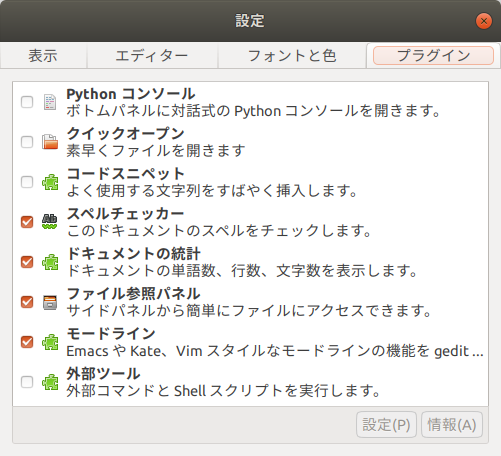Enable the Python コンソール plugin checkbox
Viewport: 501px width, 456px height.
point(27,102)
